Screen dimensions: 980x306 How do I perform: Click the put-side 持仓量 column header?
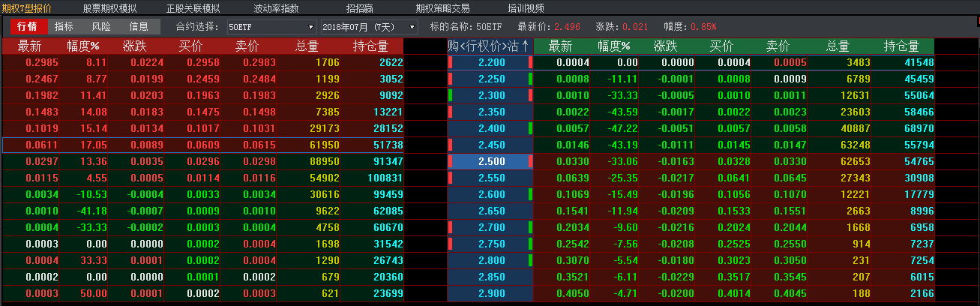(902, 46)
